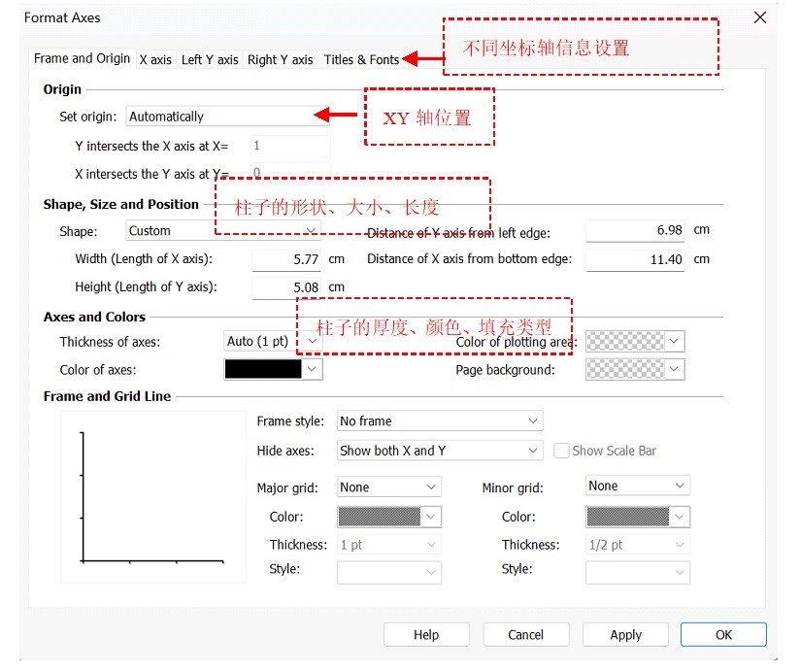Expand the Frame style dropdown
The height and width of the screenshot is (672, 800).
[x=439, y=421]
